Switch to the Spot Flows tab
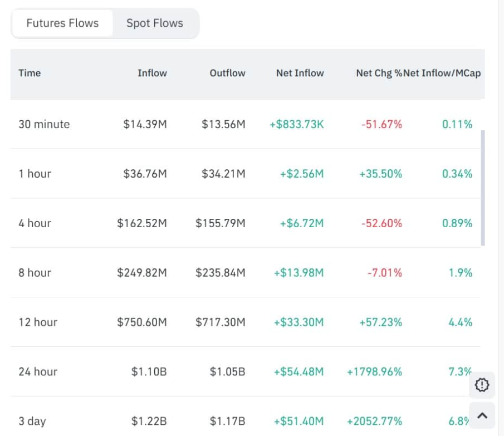Screen dimensions: 504x436 coord(154,23)
